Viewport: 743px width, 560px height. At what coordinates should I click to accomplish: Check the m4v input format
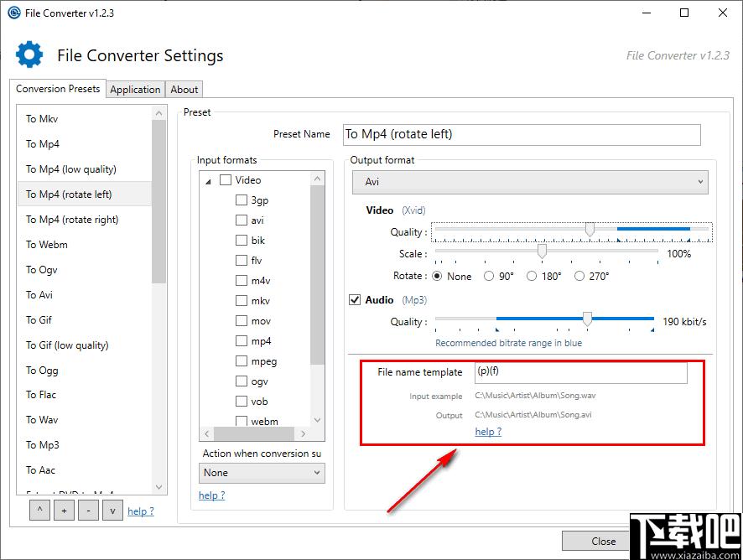tap(242, 281)
